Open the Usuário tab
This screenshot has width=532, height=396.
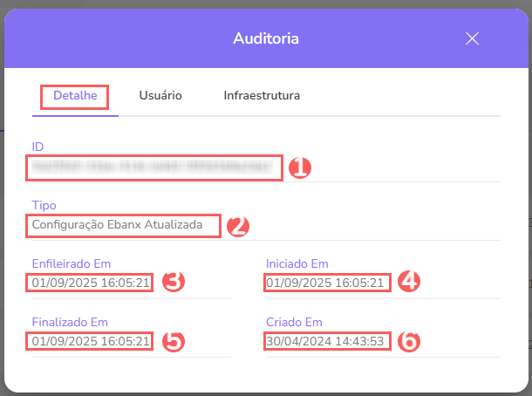[160, 96]
